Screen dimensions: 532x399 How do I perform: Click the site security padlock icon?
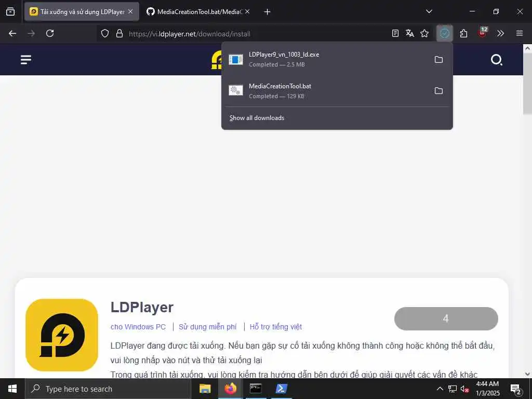(119, 33)
